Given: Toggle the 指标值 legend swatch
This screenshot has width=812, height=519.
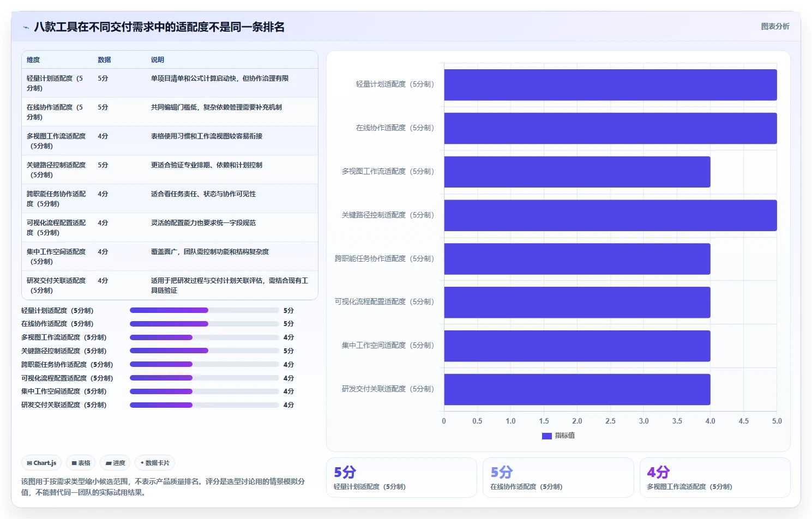Looking at the screenshot, I should (x=547, y=436).
